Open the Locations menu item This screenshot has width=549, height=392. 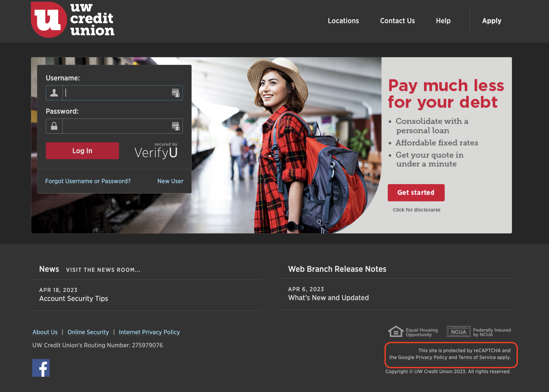[343, 21]
